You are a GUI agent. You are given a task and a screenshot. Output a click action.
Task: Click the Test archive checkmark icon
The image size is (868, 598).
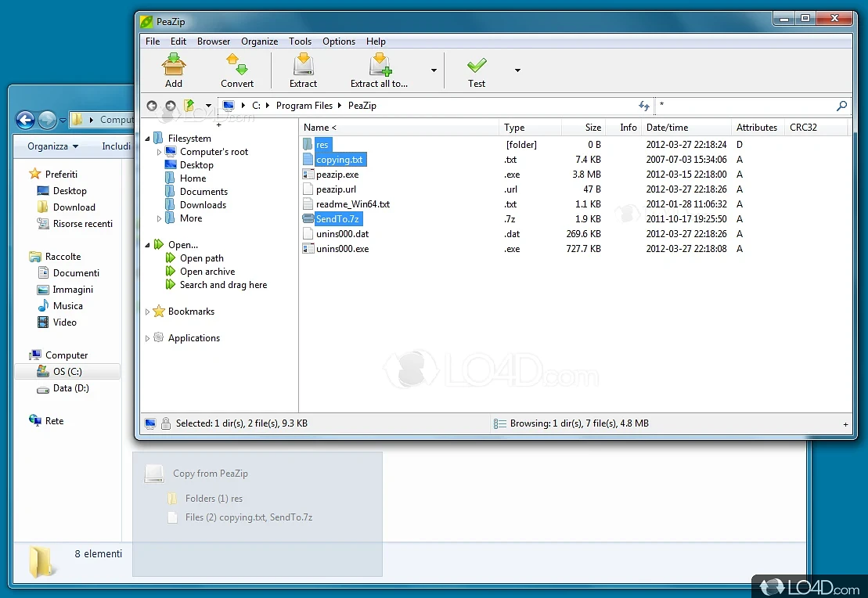tap(477, 65)
